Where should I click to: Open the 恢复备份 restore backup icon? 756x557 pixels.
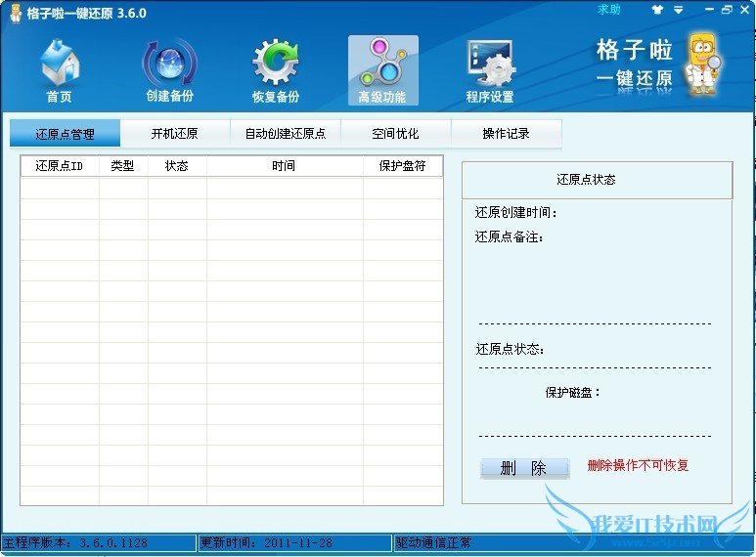click(x=276, y=70)
